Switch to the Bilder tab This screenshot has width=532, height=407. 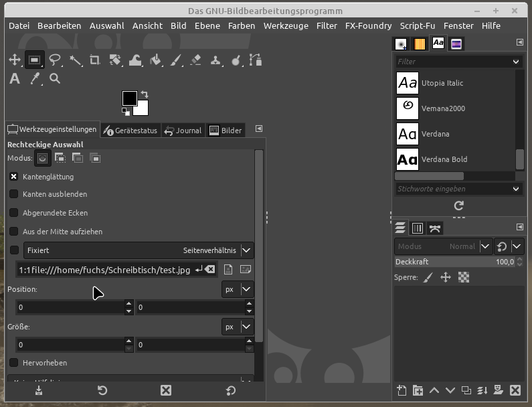coord(226,131)
